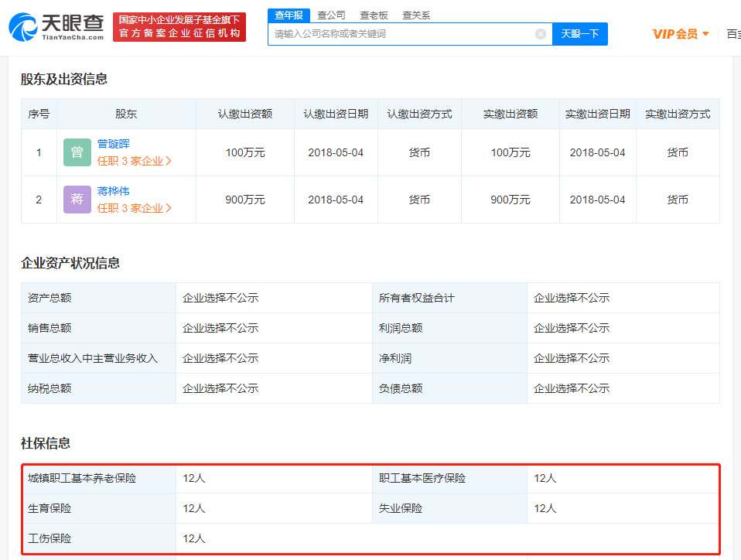741x560 pixels.
Task: Click the 社保信息 section heading
Action: tap(46, 443)
